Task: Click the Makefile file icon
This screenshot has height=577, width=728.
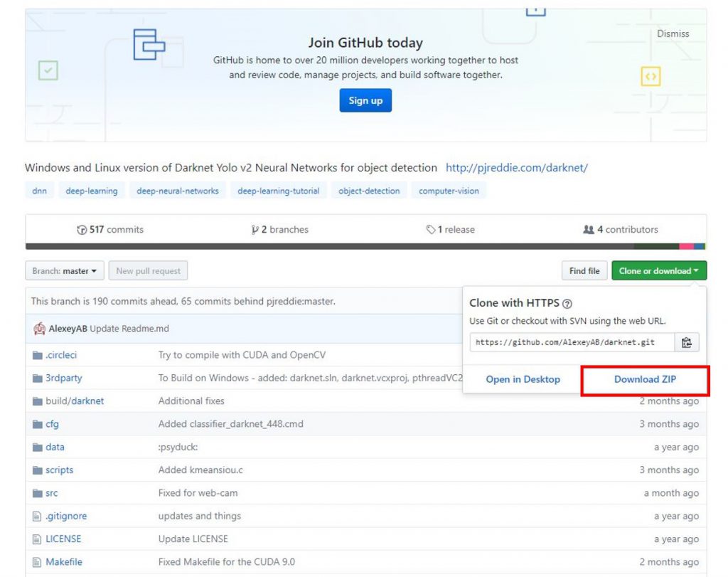Action: (x=38, y=562)
